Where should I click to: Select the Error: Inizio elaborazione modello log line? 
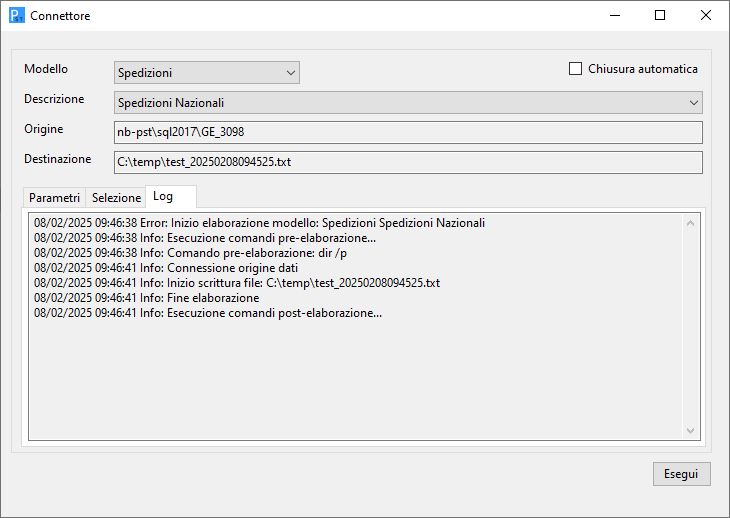259,223
